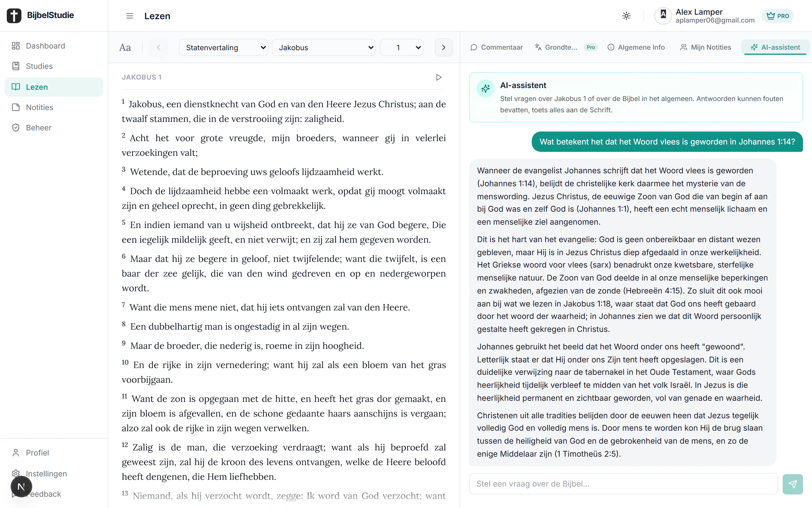Click the Alex Lamper user name

699,12
